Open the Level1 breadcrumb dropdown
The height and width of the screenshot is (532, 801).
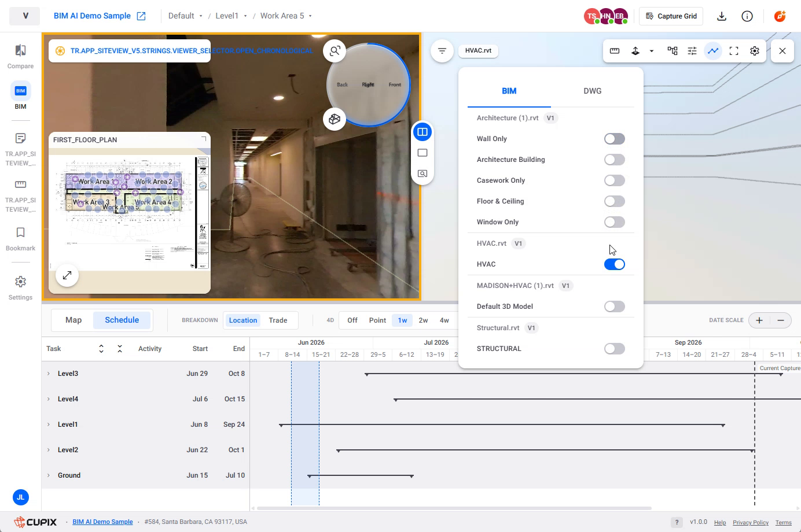(x=231, y=16)
